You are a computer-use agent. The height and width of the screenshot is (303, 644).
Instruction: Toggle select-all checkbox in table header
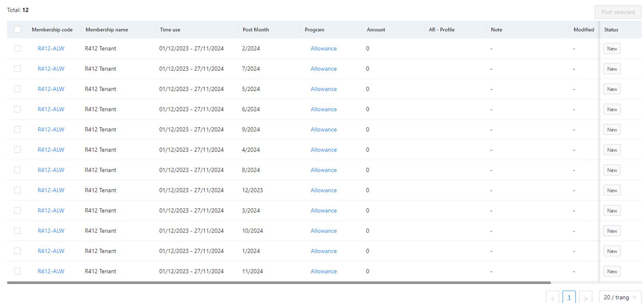point(17,29)
